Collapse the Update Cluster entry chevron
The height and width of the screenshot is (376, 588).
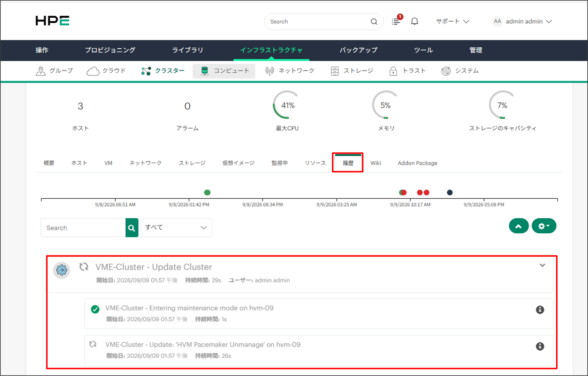(542, 265)
